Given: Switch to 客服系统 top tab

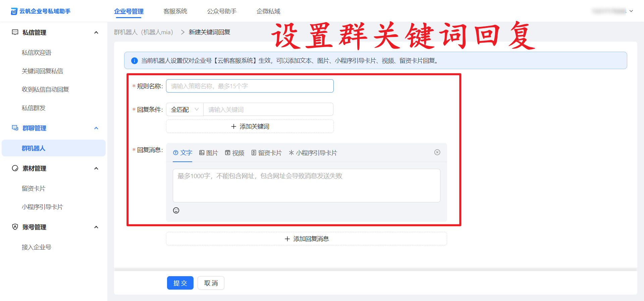Looking at the screenshot, I should pos(175,11).
